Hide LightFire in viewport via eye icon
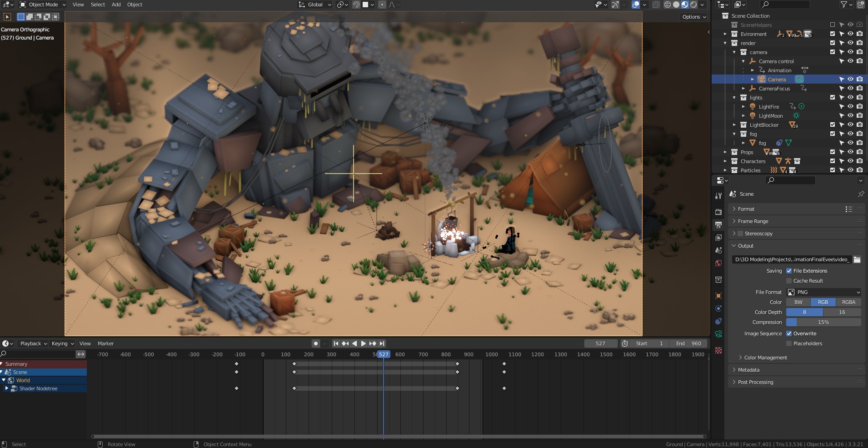Image resolution: width=868 pixels, height=448 pixels. click(850, 107)
